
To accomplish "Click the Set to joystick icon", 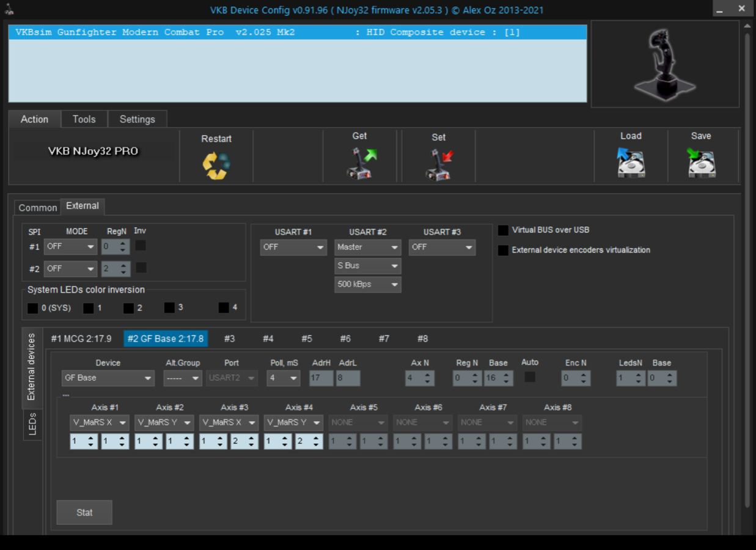I will point(439,165).
